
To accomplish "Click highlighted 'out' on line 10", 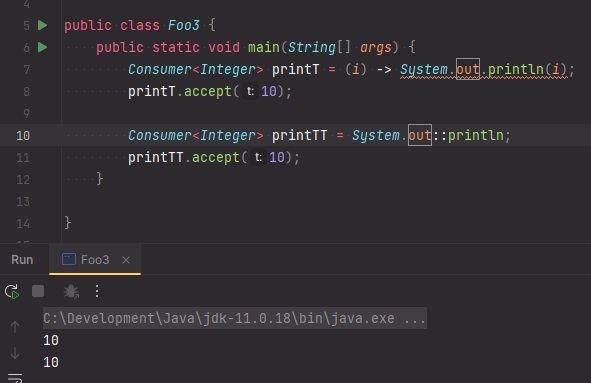I will click(420, 135).
